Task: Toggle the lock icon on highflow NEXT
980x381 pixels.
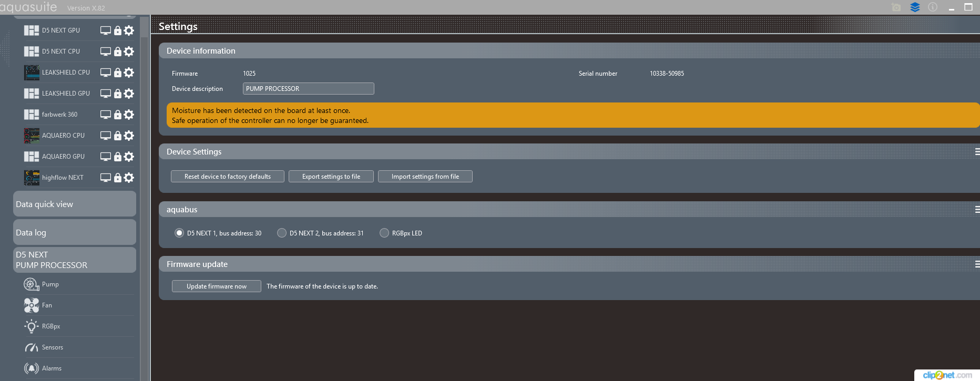Action: coord(118,178)
